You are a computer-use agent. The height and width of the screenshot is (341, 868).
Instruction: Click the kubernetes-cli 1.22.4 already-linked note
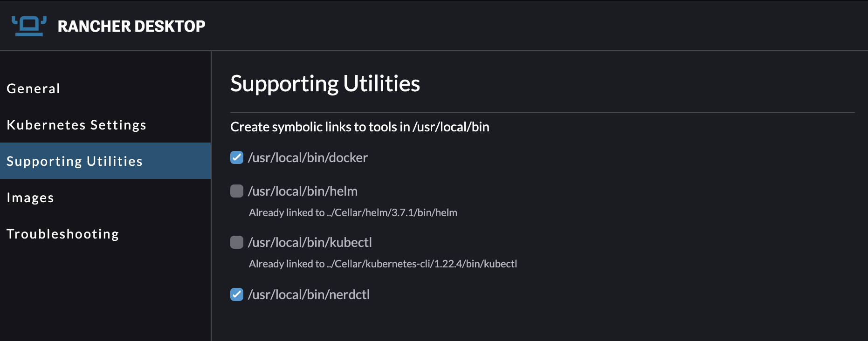click(x=383, y=264)
